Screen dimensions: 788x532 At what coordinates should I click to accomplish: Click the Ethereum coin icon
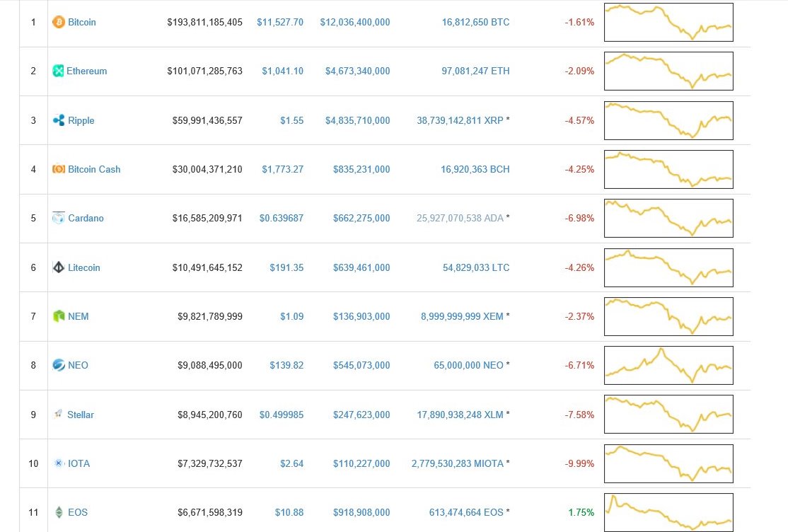pos(58,71)
